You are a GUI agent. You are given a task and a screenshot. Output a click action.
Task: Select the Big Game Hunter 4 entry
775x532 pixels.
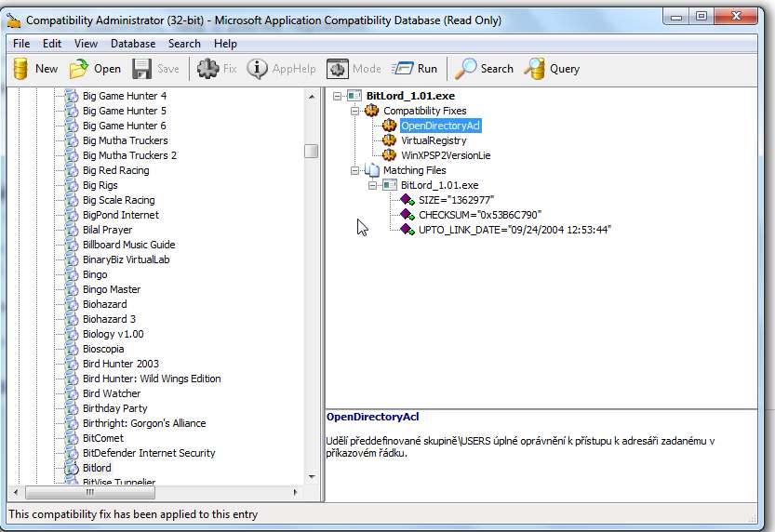click(x=125, y=96)
